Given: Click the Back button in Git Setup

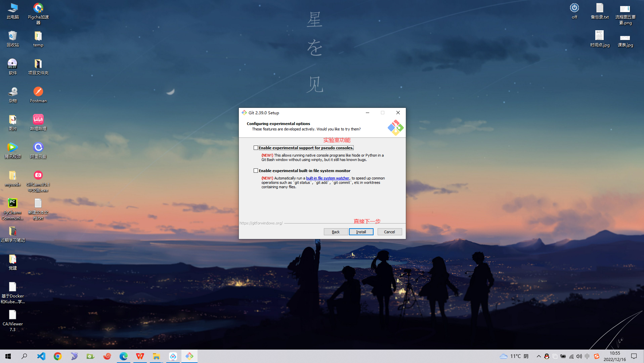Looking at the screenshot, I should [336, 232].
